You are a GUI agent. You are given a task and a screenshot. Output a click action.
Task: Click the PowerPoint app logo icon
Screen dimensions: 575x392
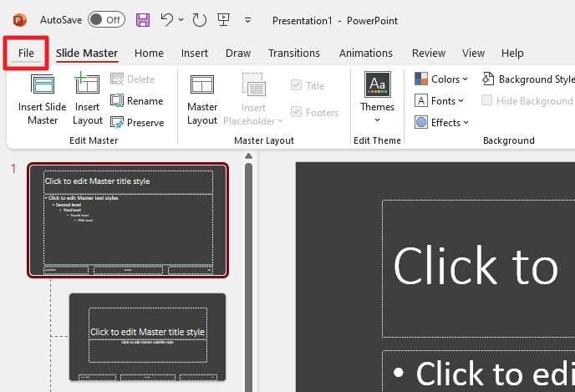[20, 20]
